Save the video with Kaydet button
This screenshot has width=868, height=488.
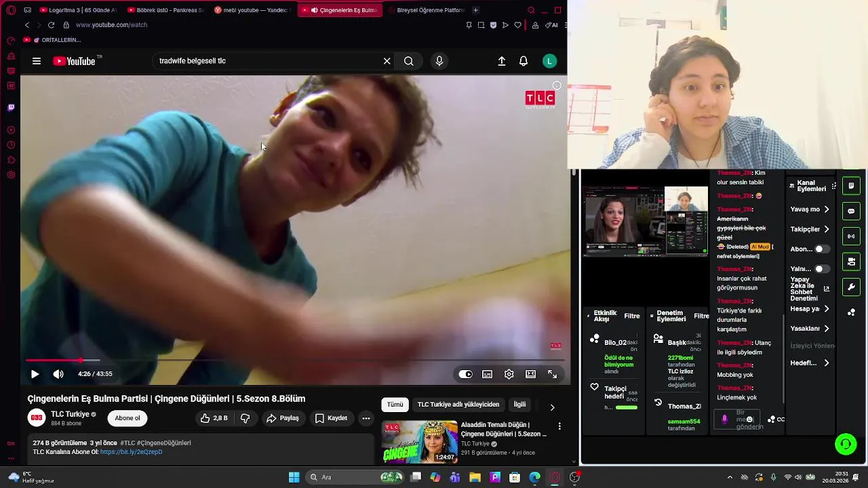[x=332, y=418]
